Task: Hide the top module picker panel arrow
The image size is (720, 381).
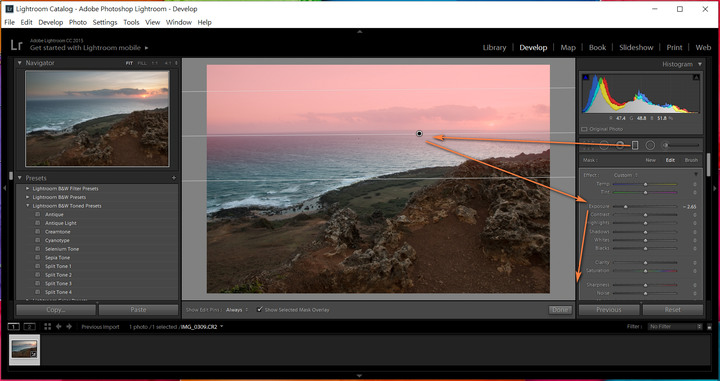Action: pyautogui.click(x=360, y=32)
